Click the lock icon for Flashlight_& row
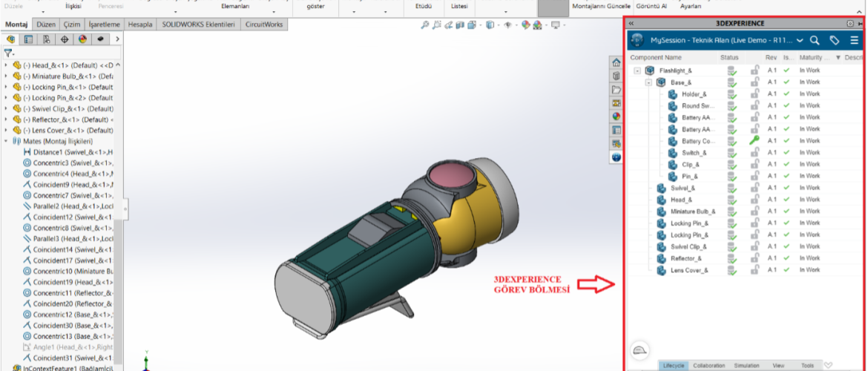This screenshot has height=371, width=868. coord(754,70)
